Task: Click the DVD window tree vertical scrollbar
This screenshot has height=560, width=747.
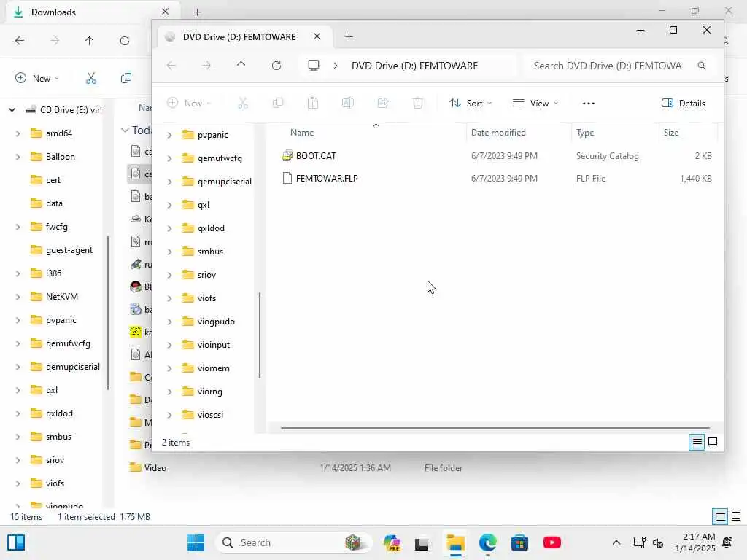Action: pos(260,335)
